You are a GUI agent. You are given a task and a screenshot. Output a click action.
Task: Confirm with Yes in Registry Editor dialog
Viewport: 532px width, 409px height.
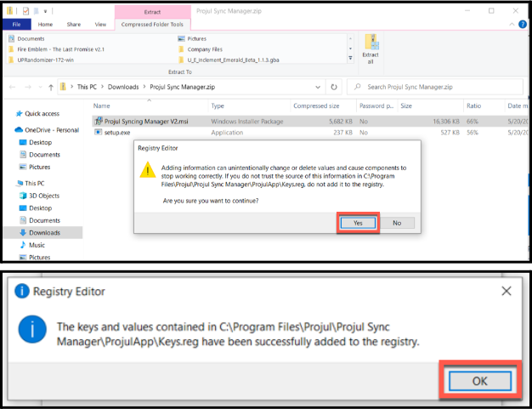tap(358, 223)
